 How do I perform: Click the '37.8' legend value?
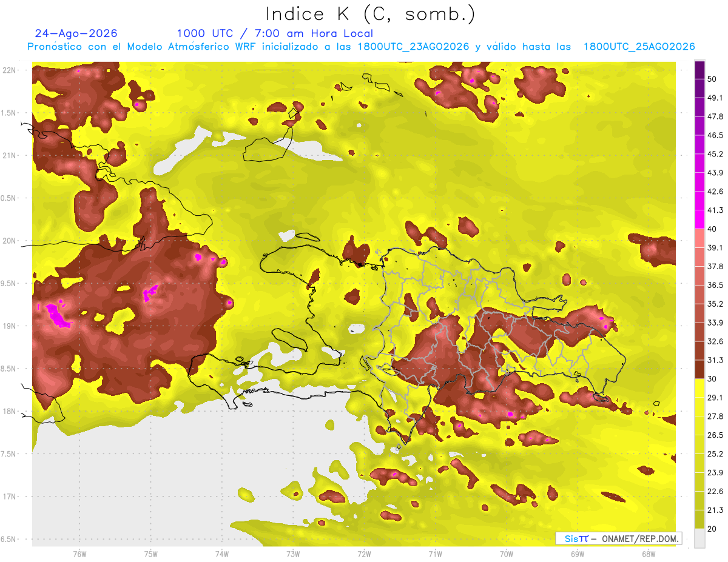coord(715,266)
